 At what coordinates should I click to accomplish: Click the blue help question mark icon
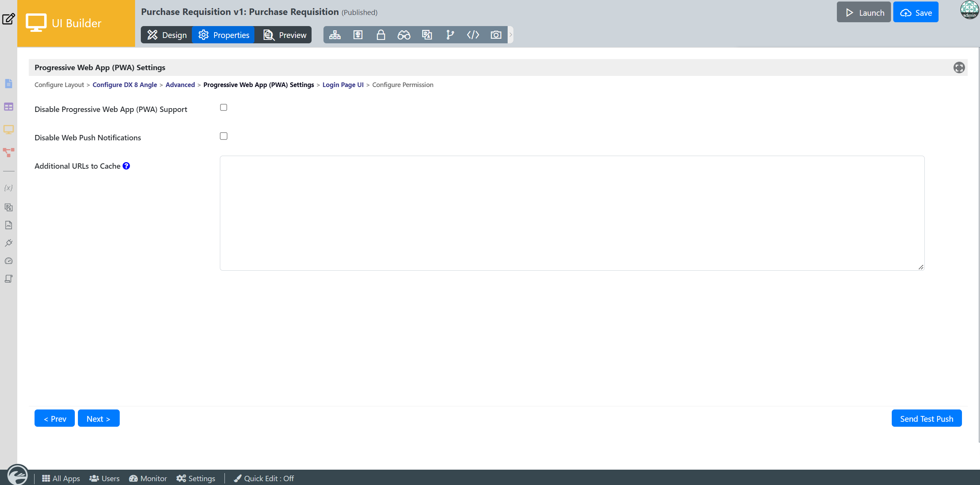[126, 166]
